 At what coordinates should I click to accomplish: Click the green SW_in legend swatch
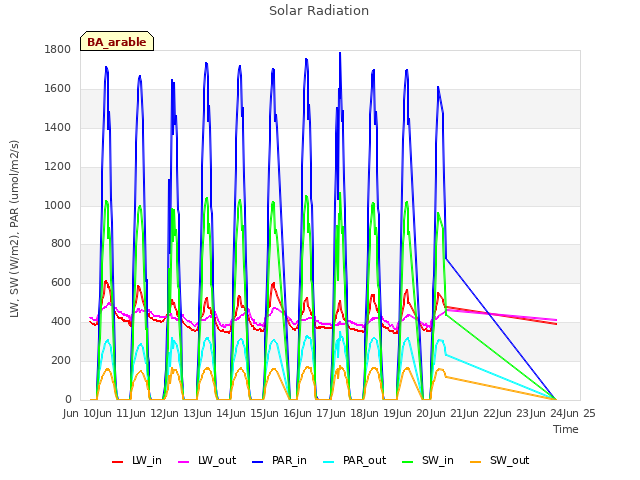407,462
